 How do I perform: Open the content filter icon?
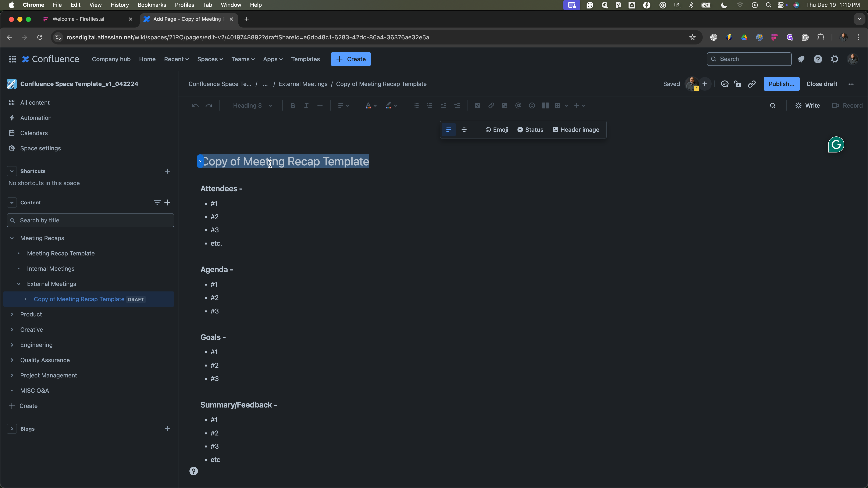click(x=157, y=202)
